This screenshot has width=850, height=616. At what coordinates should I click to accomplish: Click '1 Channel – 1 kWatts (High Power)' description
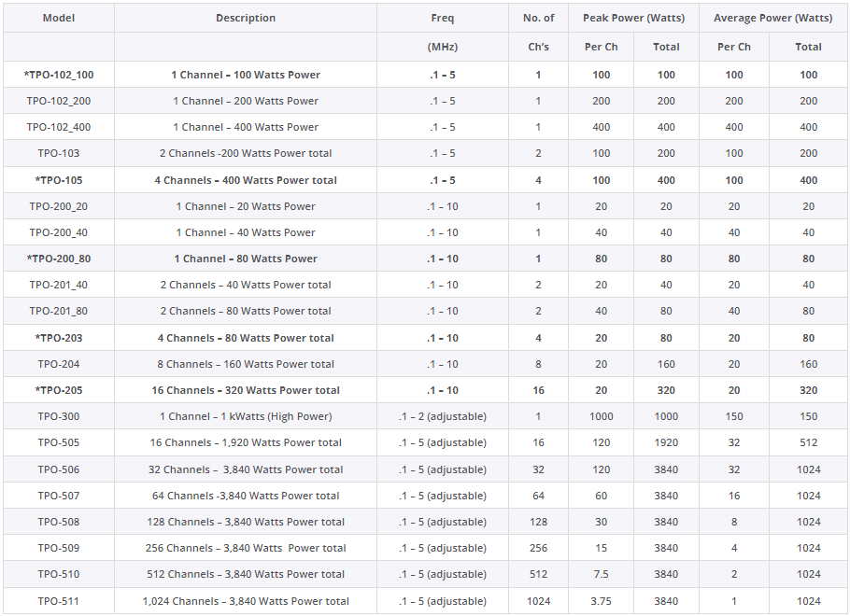pyautogui.click(x=246, y=416)
